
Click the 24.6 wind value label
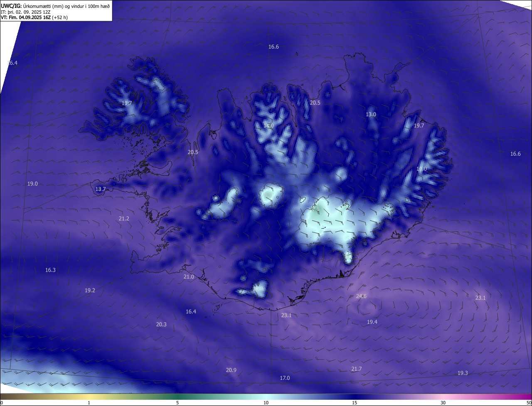click(362, 296)
